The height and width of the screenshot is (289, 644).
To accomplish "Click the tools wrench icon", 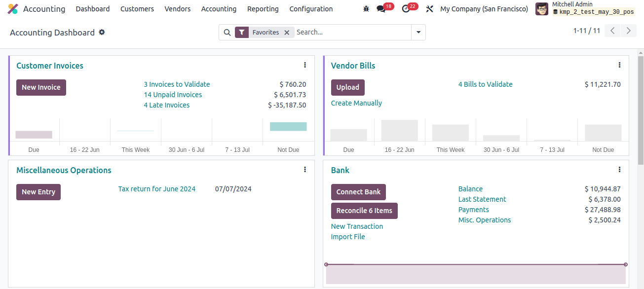I will coord(429,9).
